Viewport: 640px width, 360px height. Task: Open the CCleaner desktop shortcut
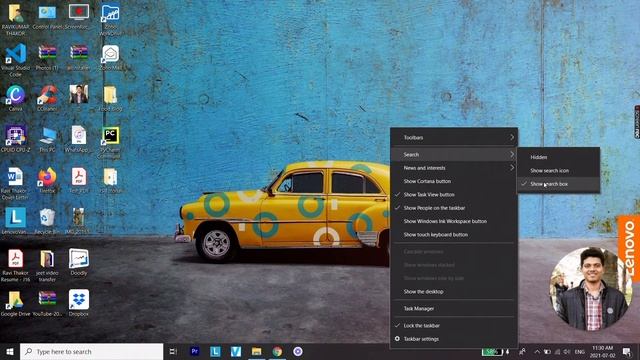(47, 98)
